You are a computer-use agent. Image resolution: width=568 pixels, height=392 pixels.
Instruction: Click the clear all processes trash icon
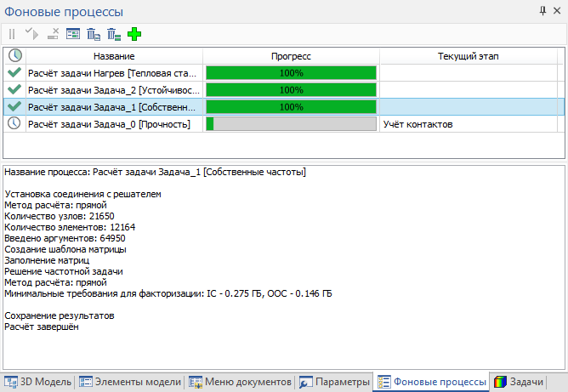(x=114, y=34)
